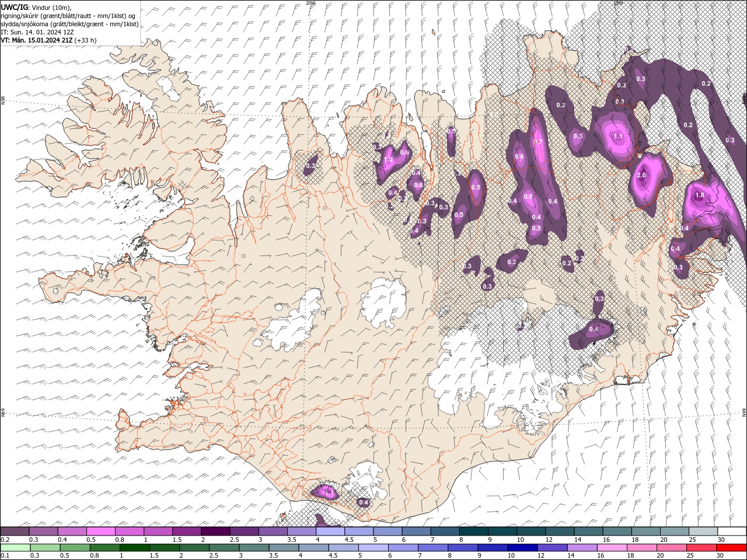Click the 1.8 precipitation value near east coast
This screenshot has width=747, height=560.
tap(700, 195)
